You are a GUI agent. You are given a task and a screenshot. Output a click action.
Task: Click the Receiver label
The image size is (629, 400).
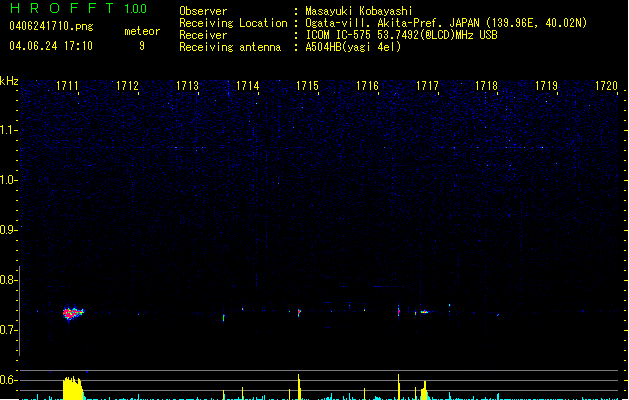[203, 35]
